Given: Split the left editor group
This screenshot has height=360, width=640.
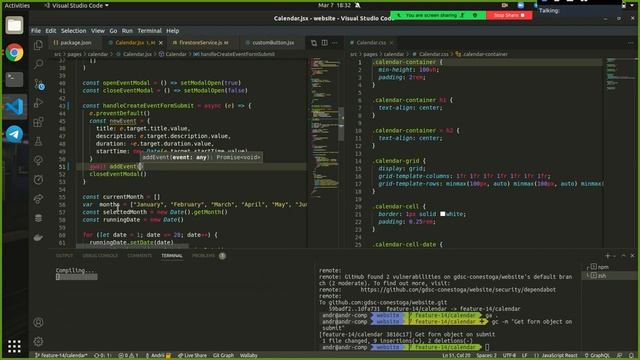Looking at the screenshot, I should click(324, 42).
